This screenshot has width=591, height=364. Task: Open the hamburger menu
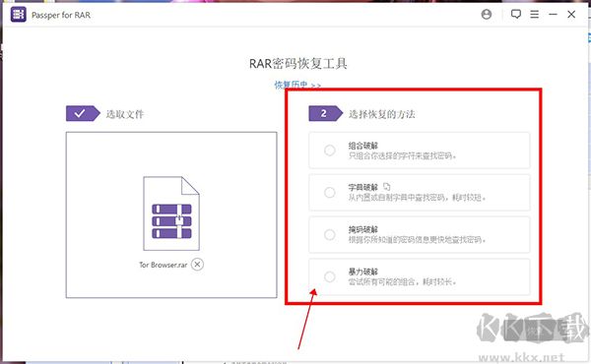click(534, 15)
